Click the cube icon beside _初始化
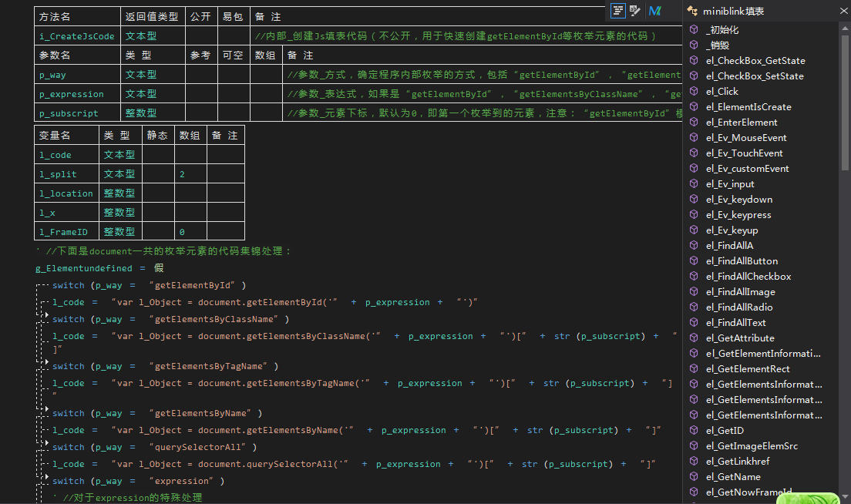The height and width of the screenshot is (504, 851). tap(694, 29)
